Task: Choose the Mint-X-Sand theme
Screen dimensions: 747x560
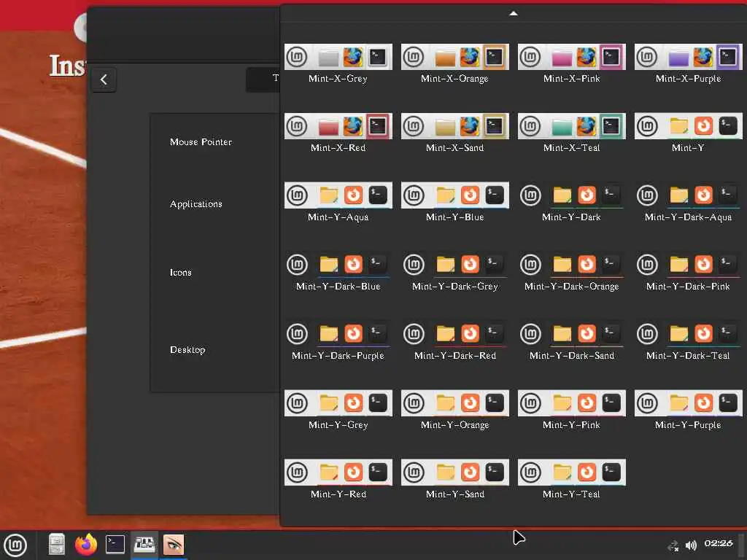Action: pyautogui.click(x=455, y=126)
